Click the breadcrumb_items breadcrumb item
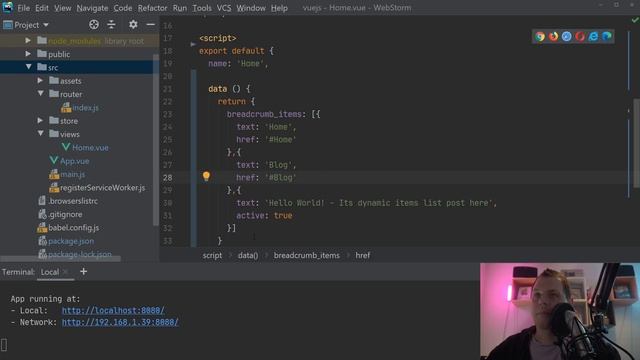 [x=307, y=255]
